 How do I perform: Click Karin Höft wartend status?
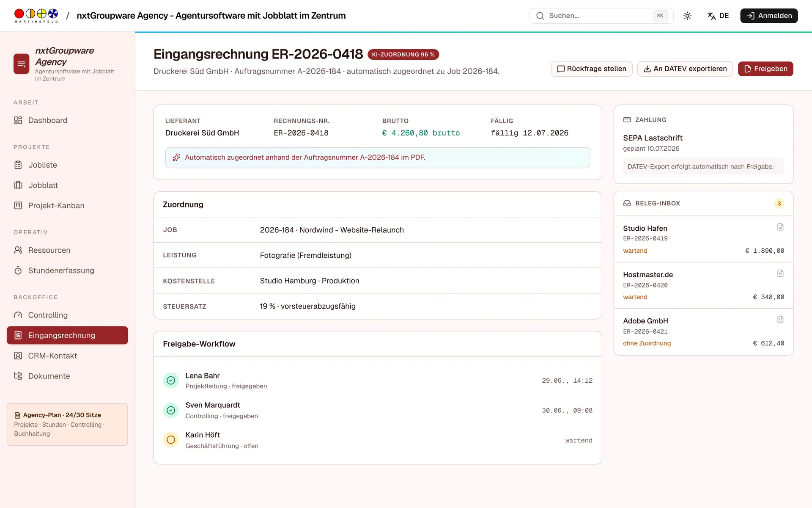pyautogui.click(x=579, y=441)
